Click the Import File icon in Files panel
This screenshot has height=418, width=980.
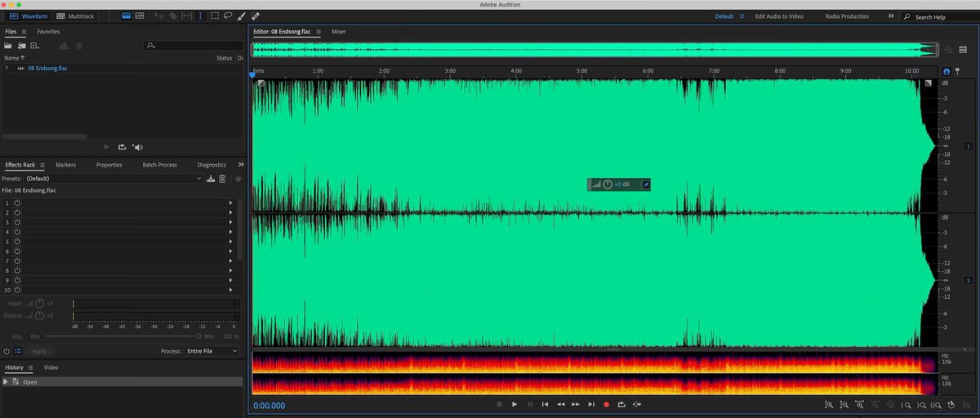coord(21,46)
